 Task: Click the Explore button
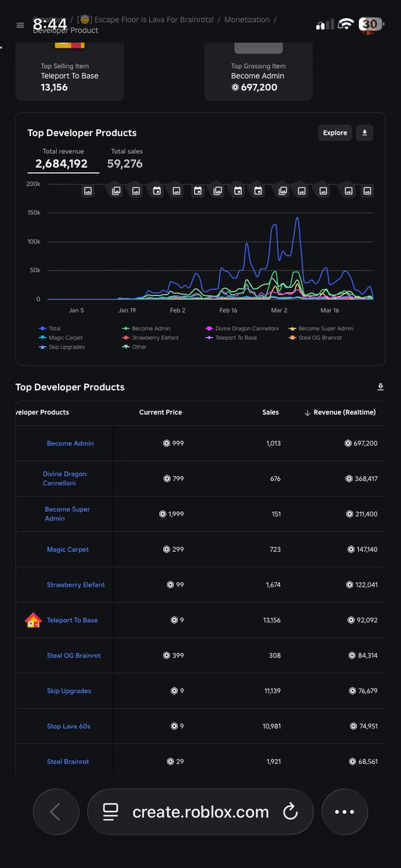coord(335,132)
